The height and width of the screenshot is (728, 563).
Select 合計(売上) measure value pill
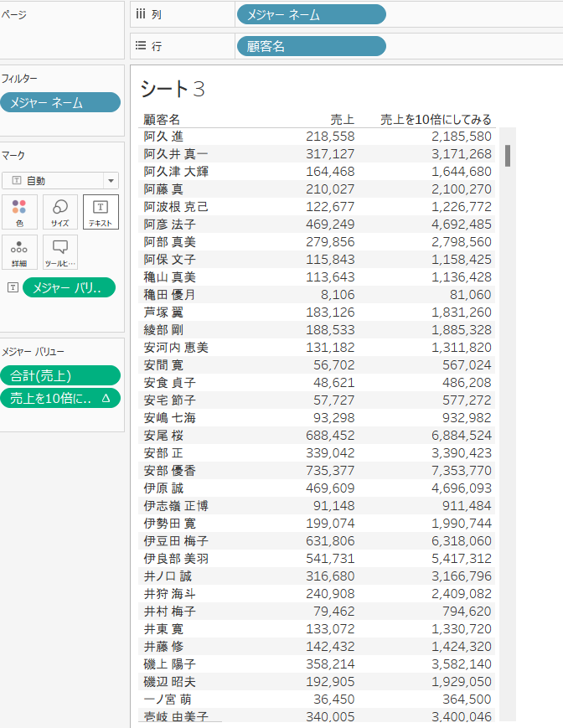click(x=60, y=375)
